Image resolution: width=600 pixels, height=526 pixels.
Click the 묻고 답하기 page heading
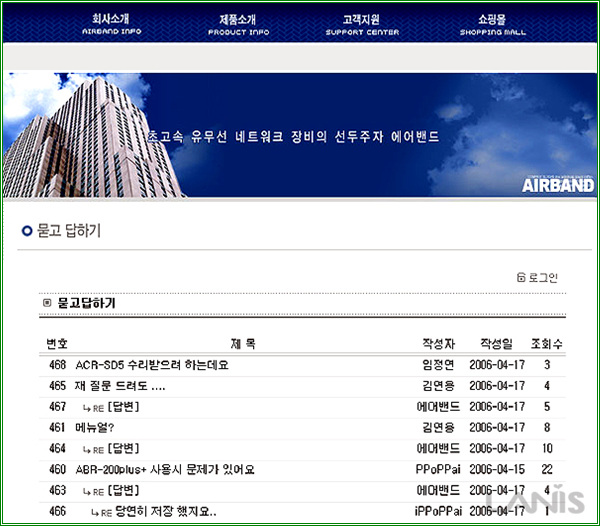pyautogui.click(x=69, y=231)
